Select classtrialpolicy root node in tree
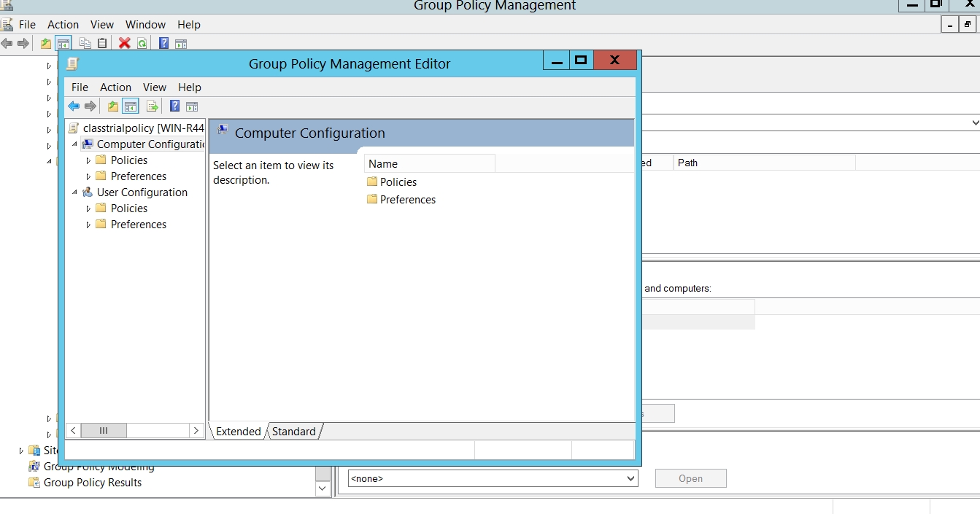 (144, 128)
